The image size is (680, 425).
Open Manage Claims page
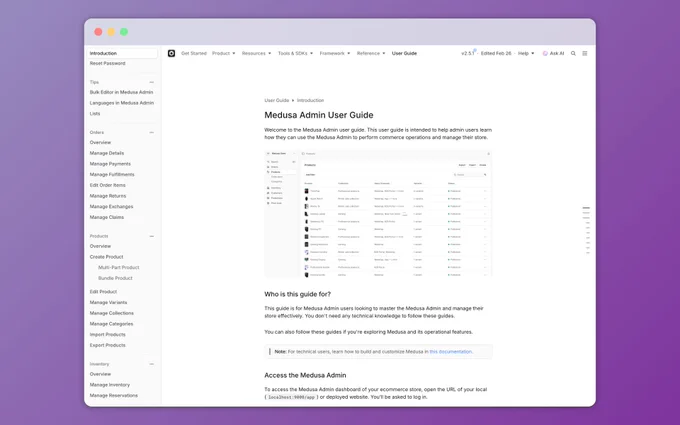click(107, 217)
